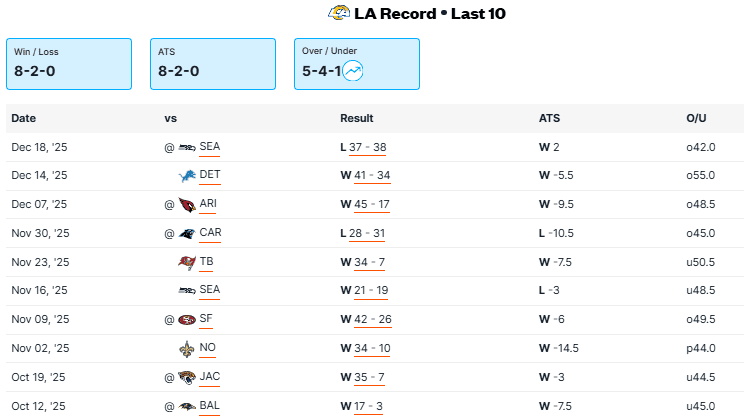This screenshot has height=418, width=744.
Task: Follow the TB team link
Action: 206,262
